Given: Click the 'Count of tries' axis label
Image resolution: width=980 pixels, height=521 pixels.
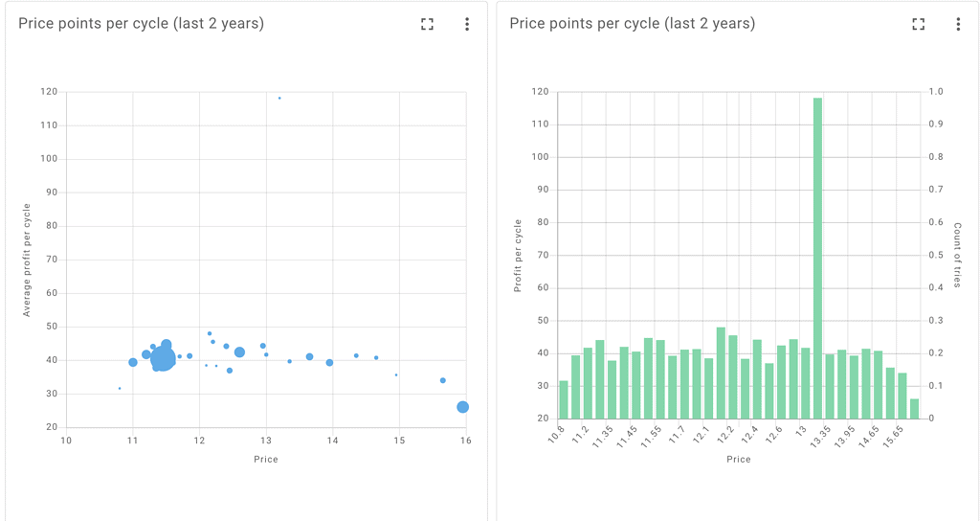Looking at the screenshot, I should pos(957,255).
